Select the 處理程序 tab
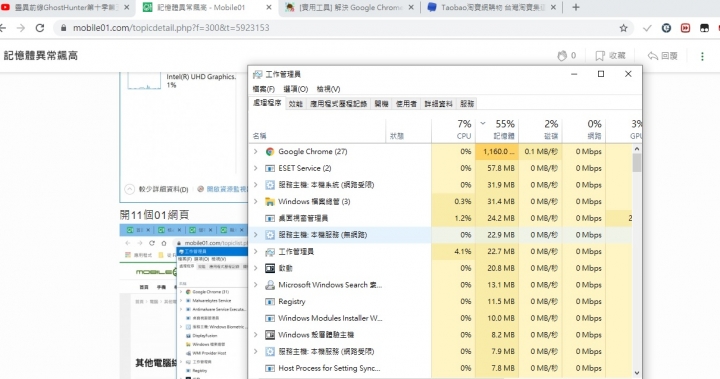The width and height of the screenshot is (720, 379). (x=267, y=103)
